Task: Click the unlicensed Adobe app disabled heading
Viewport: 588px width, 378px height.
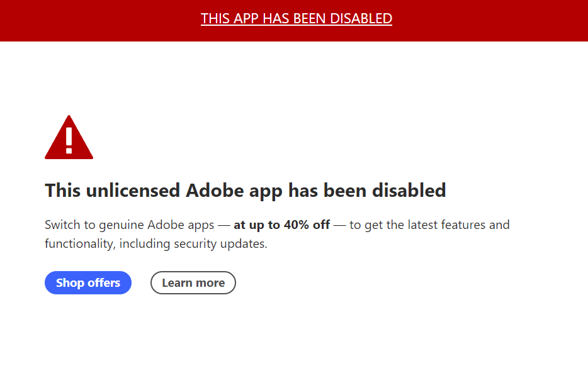Action: [246, 191]
